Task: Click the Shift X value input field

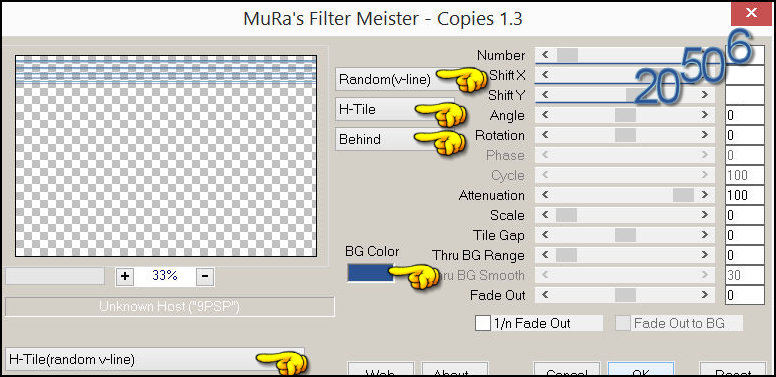Action: click(x=745, y=75)
